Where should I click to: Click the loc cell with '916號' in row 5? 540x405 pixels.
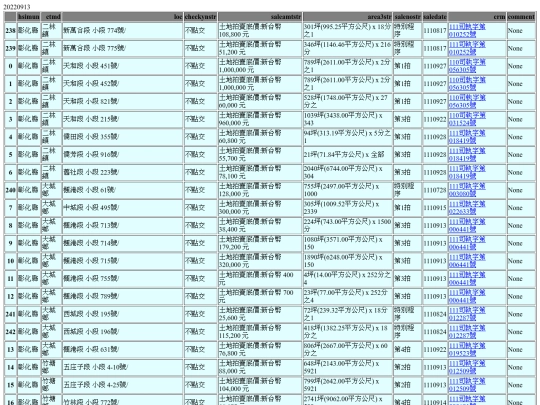coord(123,155)
